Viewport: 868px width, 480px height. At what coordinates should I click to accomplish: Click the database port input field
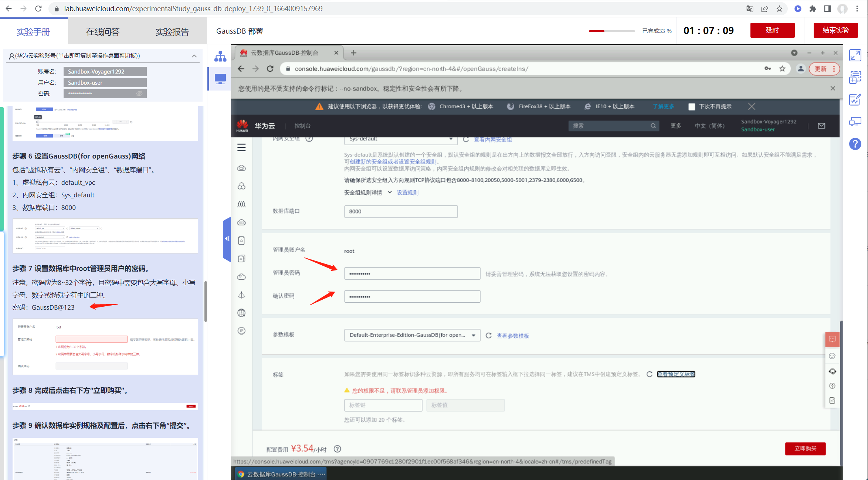401,211
